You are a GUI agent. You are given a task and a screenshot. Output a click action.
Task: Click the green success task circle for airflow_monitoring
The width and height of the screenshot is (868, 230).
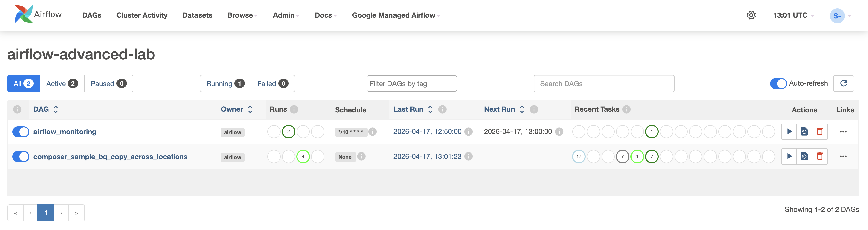pos(652,132)
